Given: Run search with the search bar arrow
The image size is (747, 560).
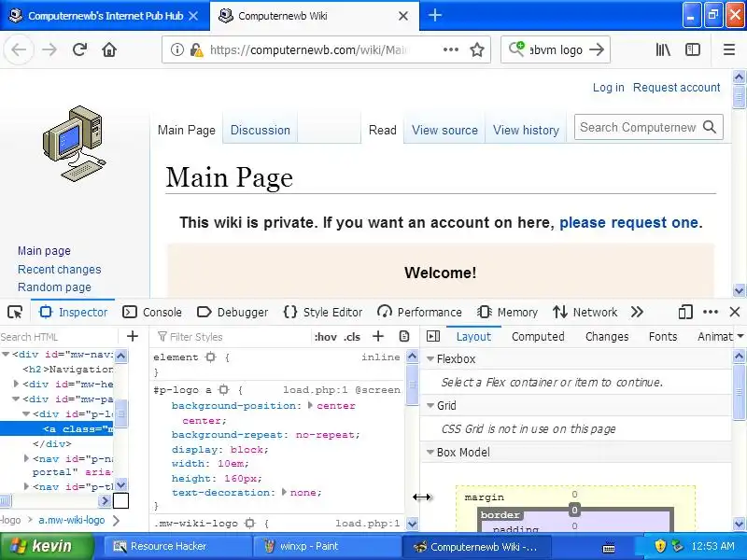Looking at the screenshot, I should 597,49.
